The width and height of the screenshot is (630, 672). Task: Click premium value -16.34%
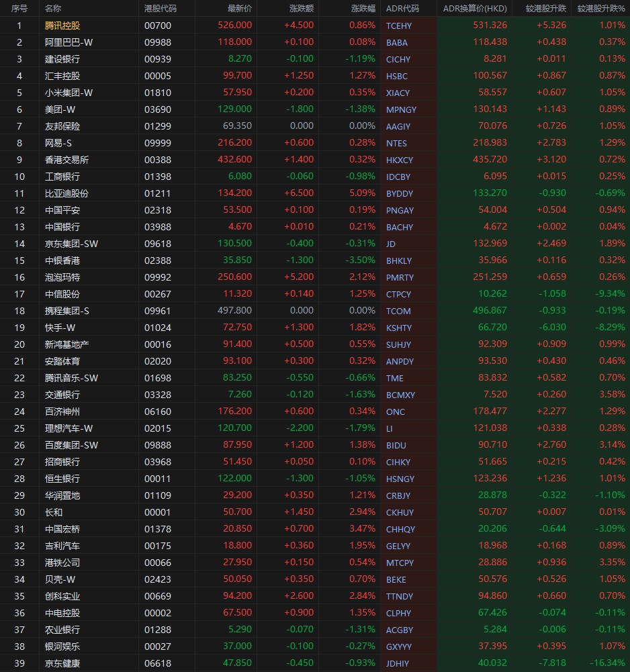coord(607,663)
